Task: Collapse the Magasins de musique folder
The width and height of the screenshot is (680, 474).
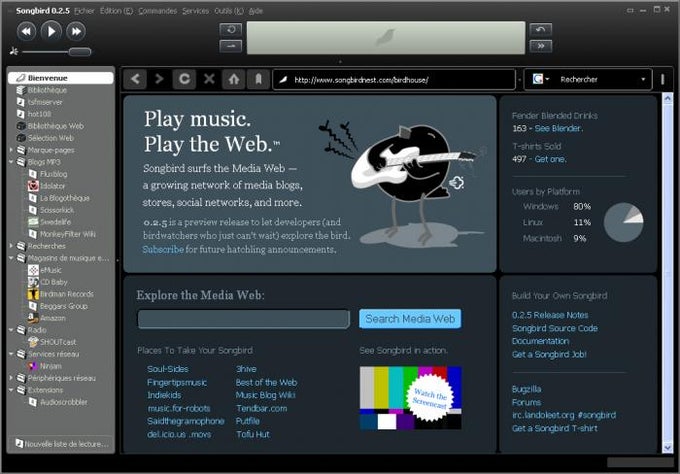Action: click(11, 258)
